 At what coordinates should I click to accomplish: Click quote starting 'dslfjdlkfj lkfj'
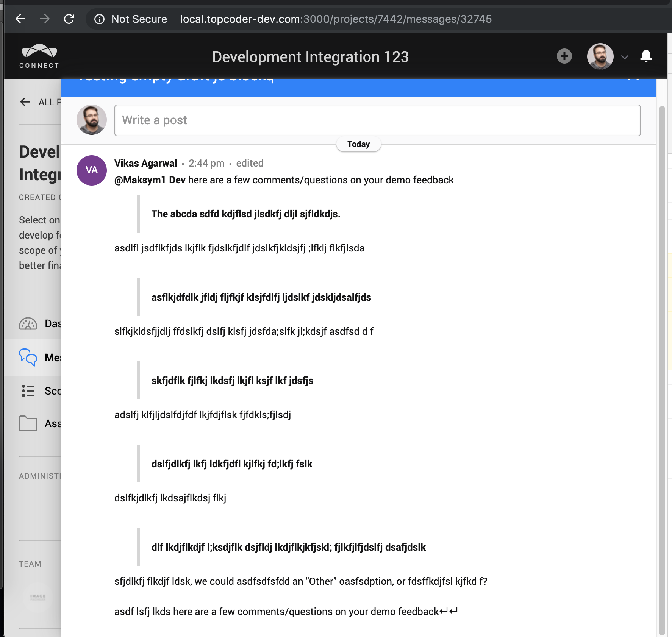coord(232,464)
